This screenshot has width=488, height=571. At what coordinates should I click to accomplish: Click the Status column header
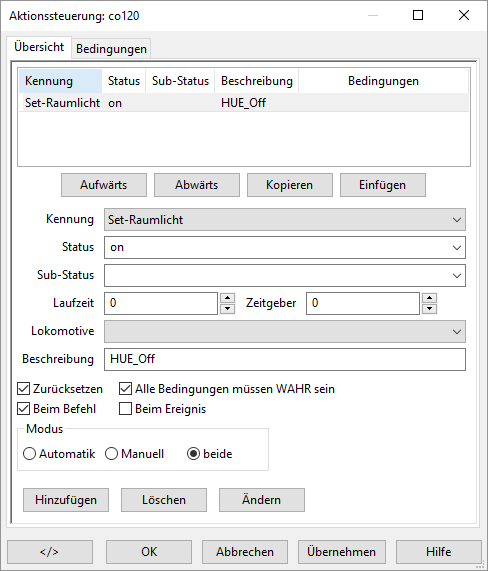click(x=124, y=81)
